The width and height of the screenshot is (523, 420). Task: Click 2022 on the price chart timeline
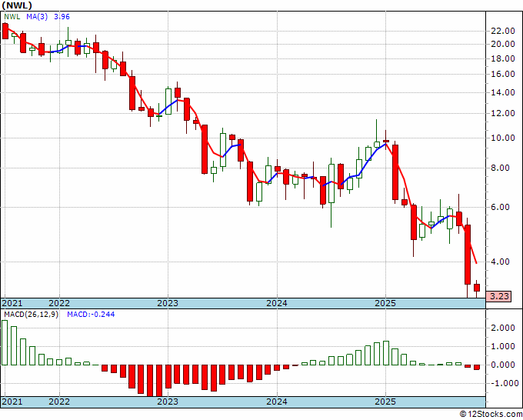(59, 303)
